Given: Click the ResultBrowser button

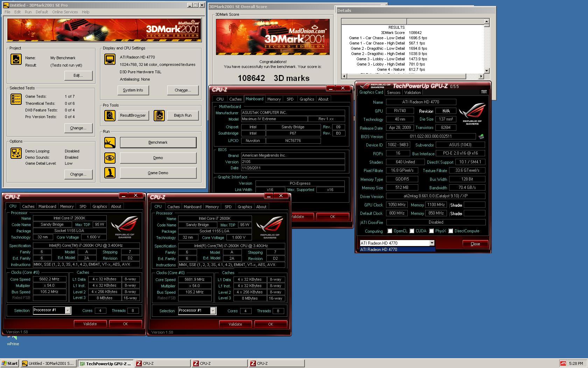Looking at the screenshot, I should pos(133,115).
